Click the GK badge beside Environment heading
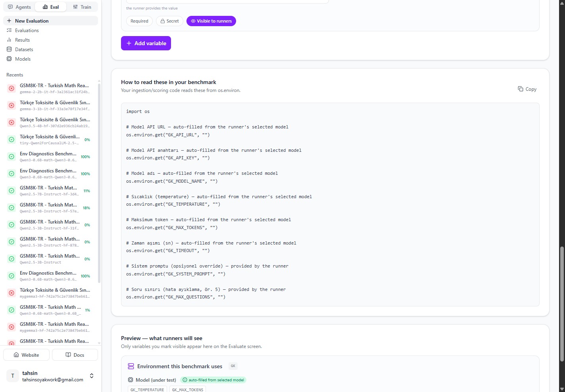The height and width of the screenshot is (392, 565). [233, 366]
